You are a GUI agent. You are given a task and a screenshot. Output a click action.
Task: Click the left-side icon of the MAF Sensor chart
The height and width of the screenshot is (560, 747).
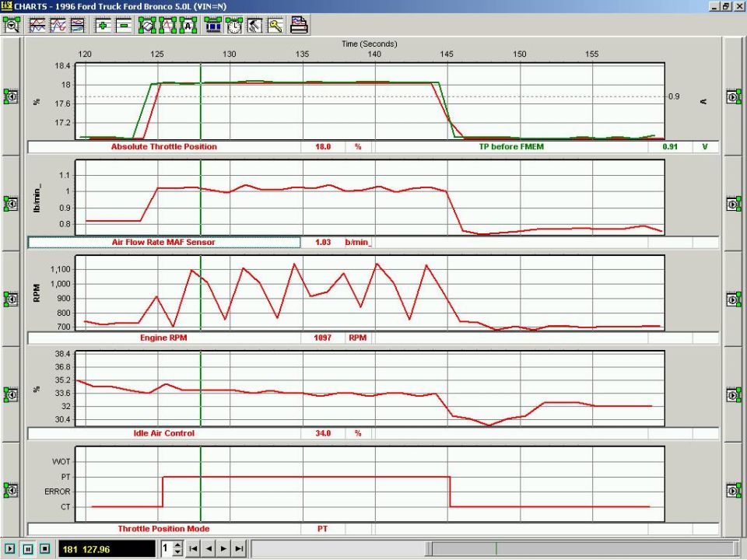[12, 204]
